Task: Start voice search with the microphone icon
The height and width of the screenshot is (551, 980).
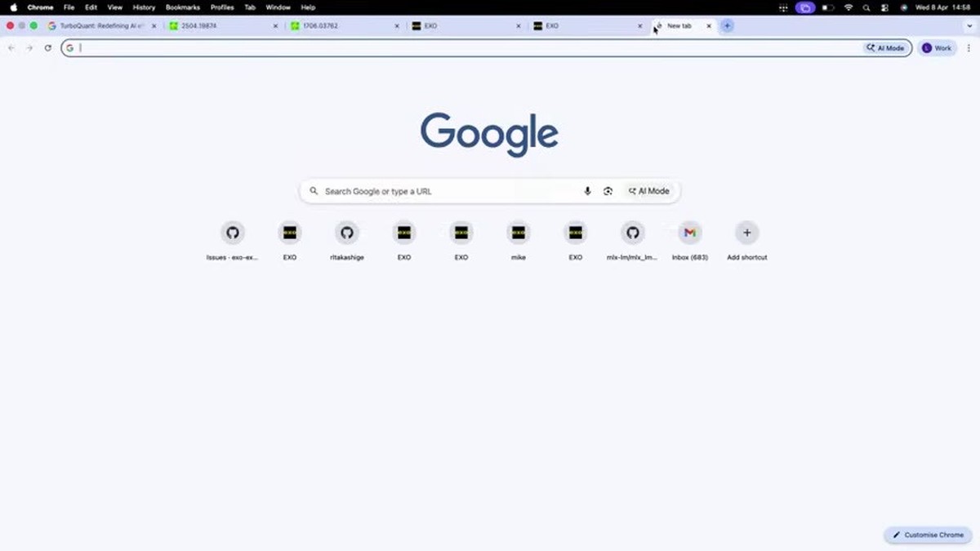Action: 587,191
